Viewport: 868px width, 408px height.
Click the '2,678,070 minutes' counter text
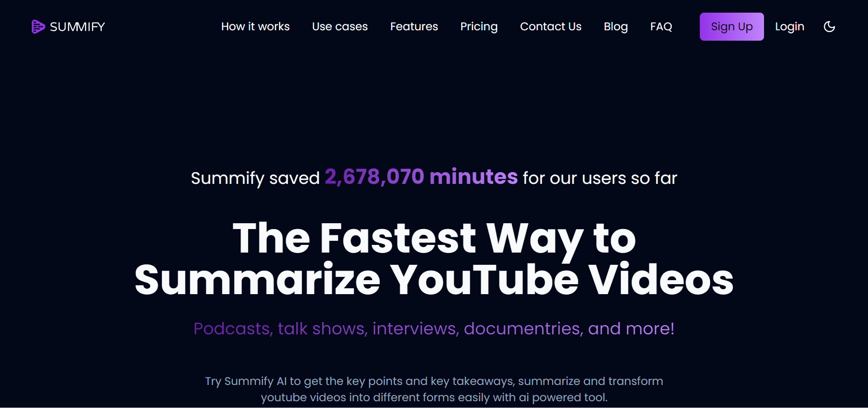(421, 177)
